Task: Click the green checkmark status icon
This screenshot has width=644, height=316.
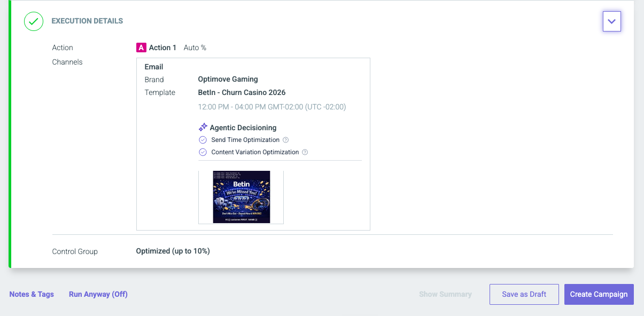Action: click(34, 21)
